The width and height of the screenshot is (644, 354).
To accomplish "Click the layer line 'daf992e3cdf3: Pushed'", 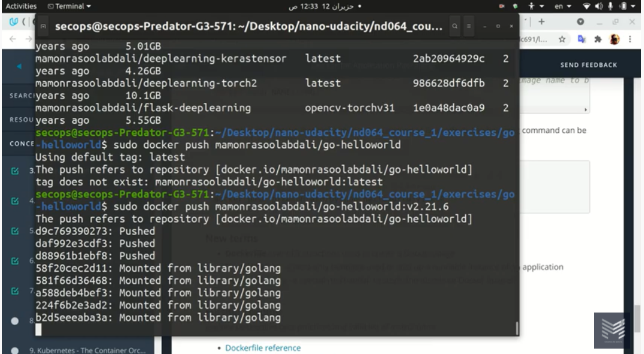I will tap(95, 243).
